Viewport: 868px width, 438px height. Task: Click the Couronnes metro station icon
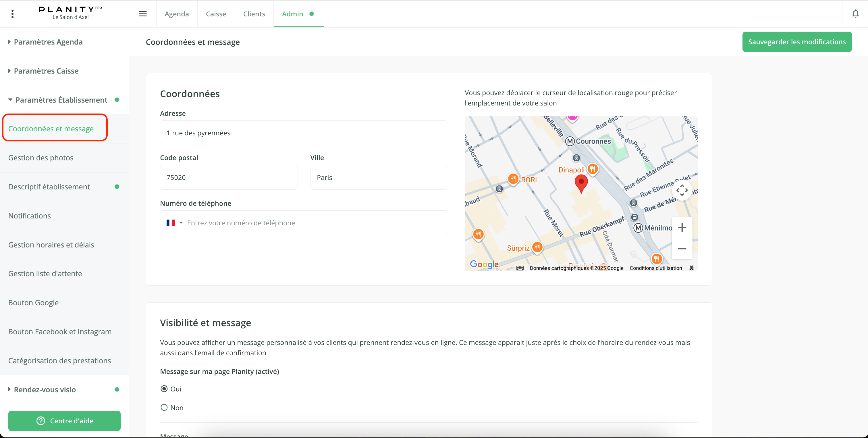click(x=570, y=141)
